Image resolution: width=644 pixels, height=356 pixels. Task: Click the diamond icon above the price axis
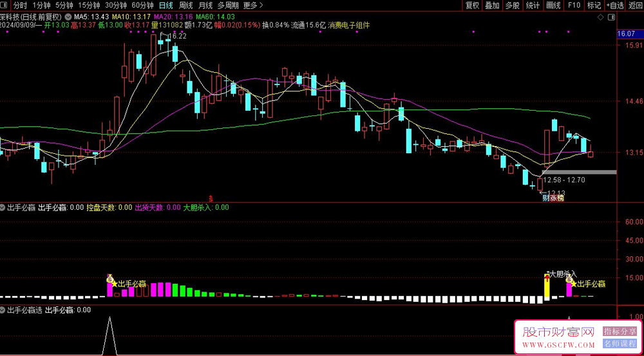(x=600, y=17)
